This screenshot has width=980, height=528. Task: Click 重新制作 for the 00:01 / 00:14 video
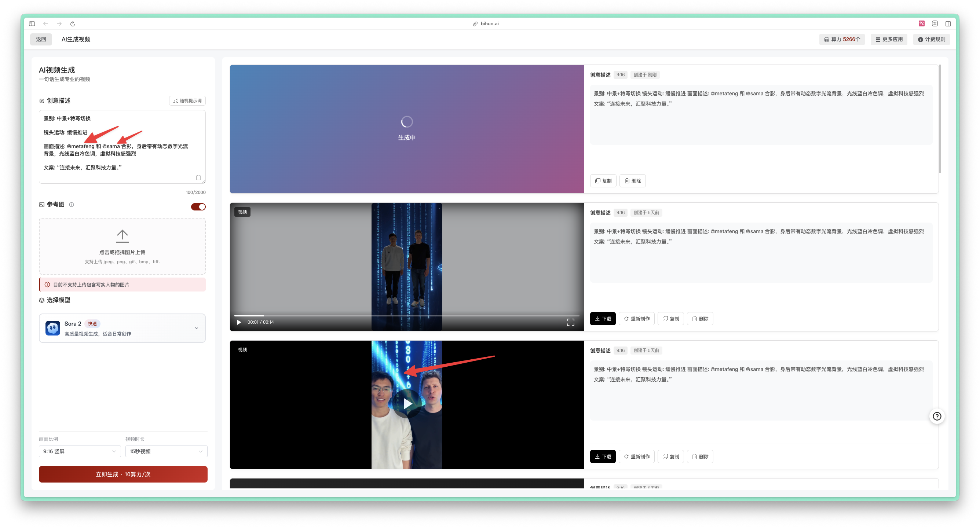[x=636, y=318]
